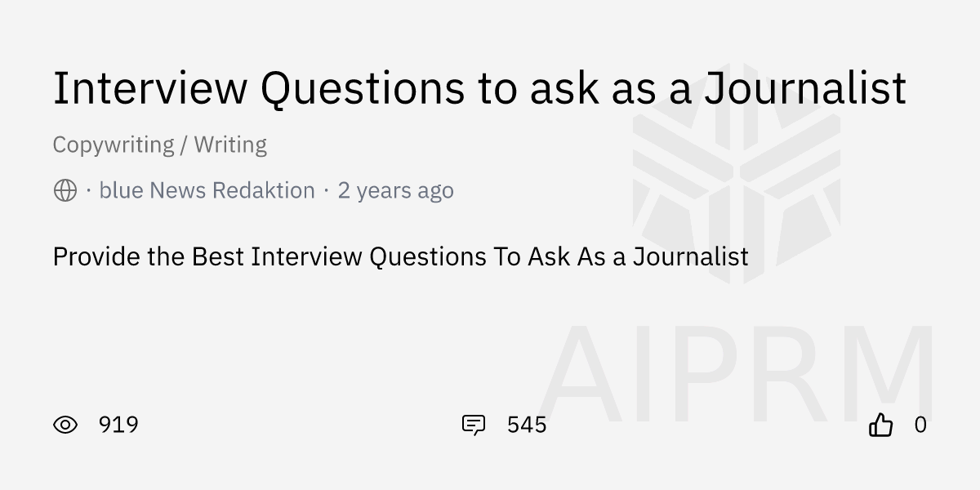The image size is (980, 490).
Task: Click the dot separator after the globe icon
Action: (88, 190)
